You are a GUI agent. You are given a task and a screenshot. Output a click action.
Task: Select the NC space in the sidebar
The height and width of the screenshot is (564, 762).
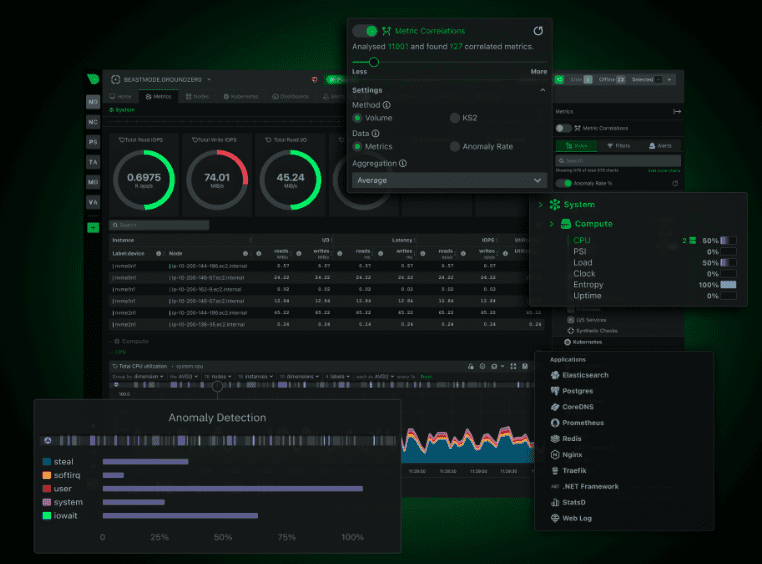93,122
